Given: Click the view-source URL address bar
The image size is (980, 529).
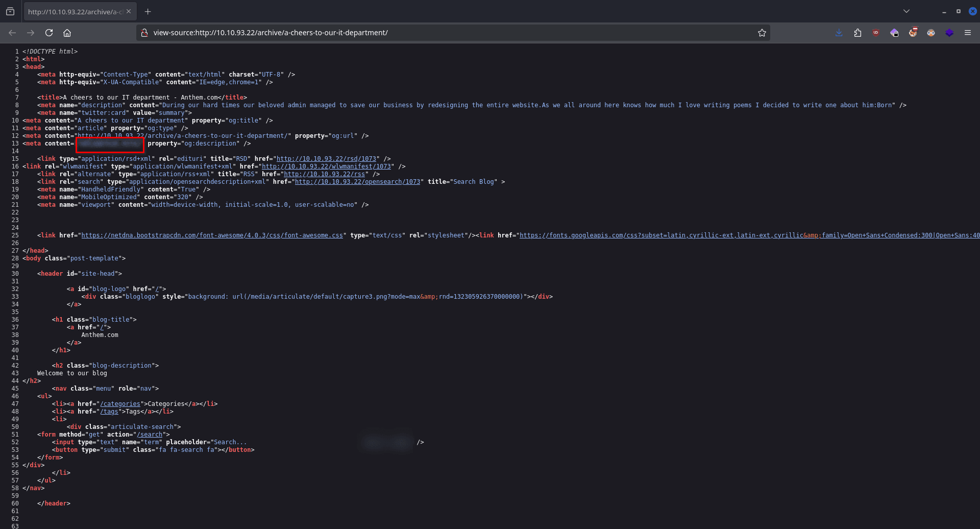Looking at the screenshot, I should pos(449,33).
